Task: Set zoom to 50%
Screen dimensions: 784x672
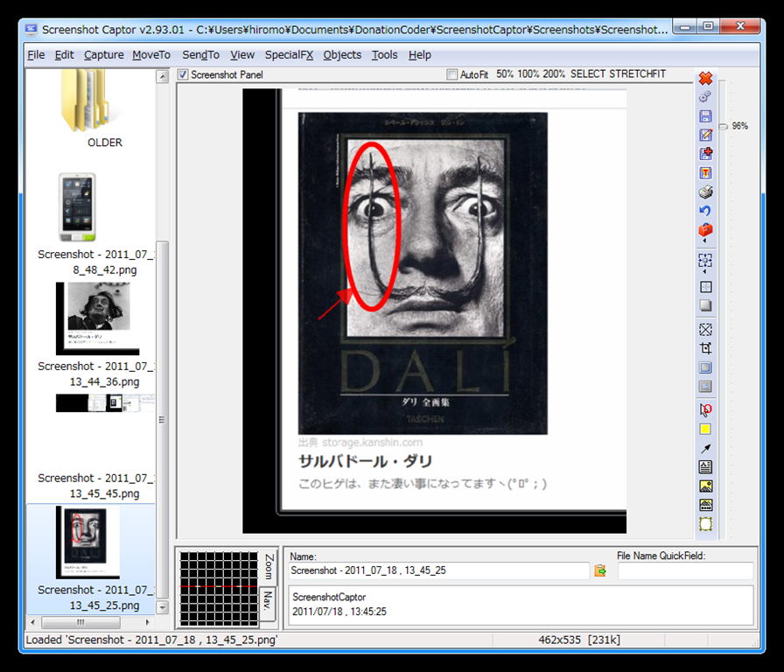Action: tap(505, 74)
